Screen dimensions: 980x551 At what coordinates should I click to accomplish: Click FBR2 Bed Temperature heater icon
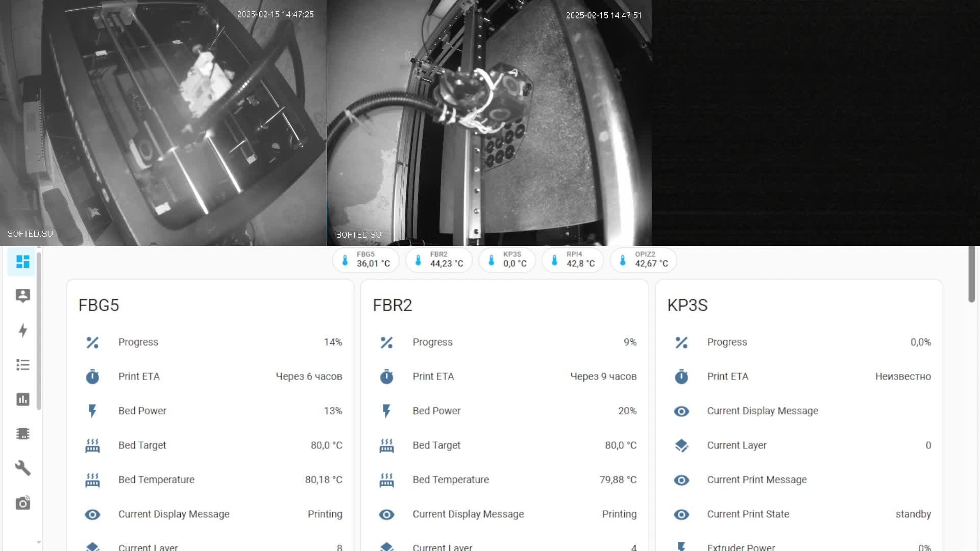tap(386, 480)
